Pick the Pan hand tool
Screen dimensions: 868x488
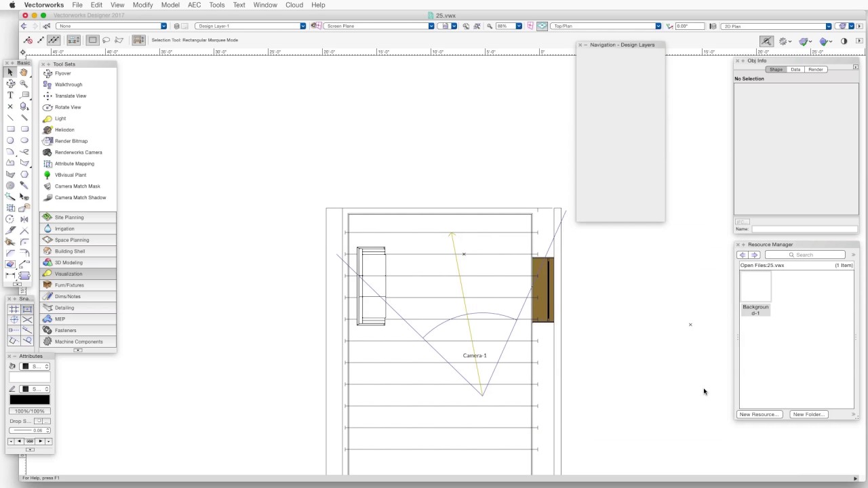click(24, 73)
